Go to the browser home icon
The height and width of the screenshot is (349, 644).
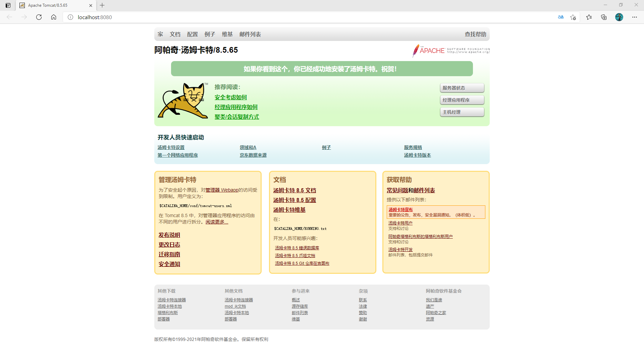54,17
